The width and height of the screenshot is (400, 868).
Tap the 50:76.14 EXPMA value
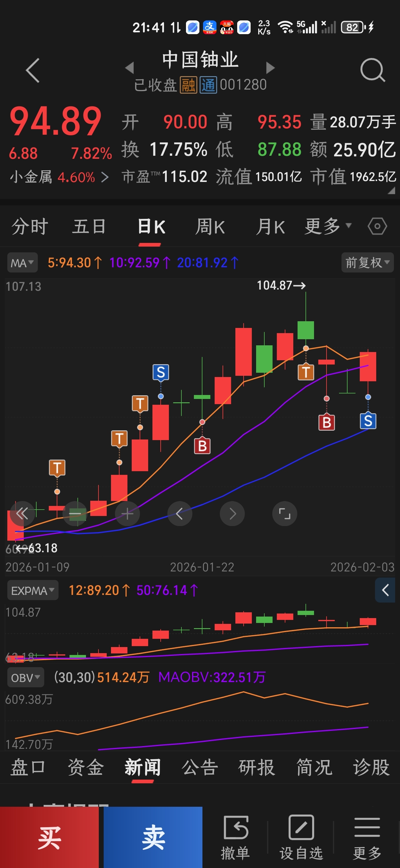coord(167,590)
